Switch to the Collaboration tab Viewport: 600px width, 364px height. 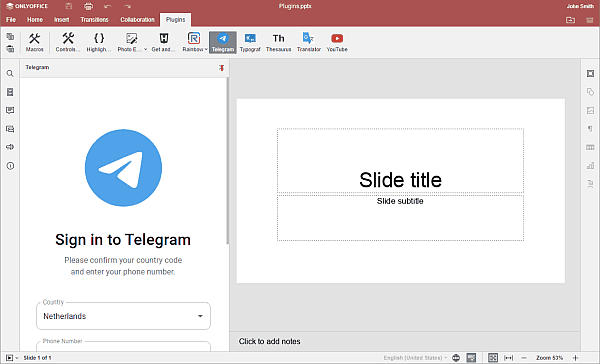coord(137,20)
